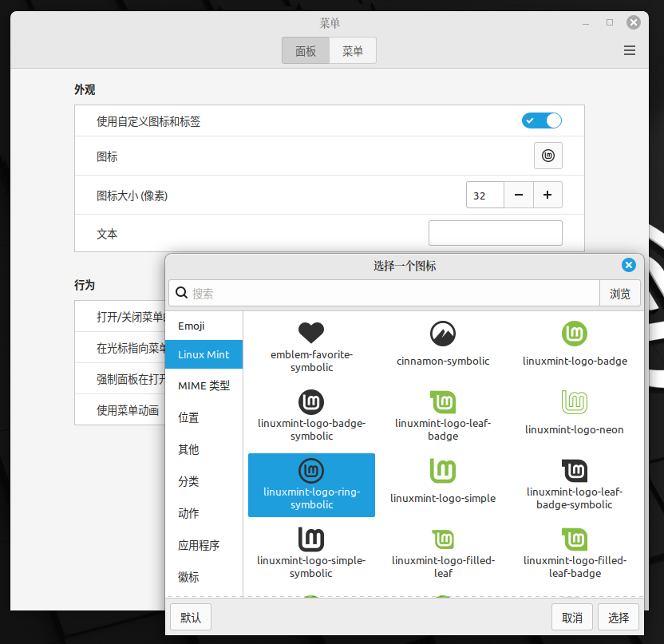
Task: Click the 文本 text input field
Action: 496,233
